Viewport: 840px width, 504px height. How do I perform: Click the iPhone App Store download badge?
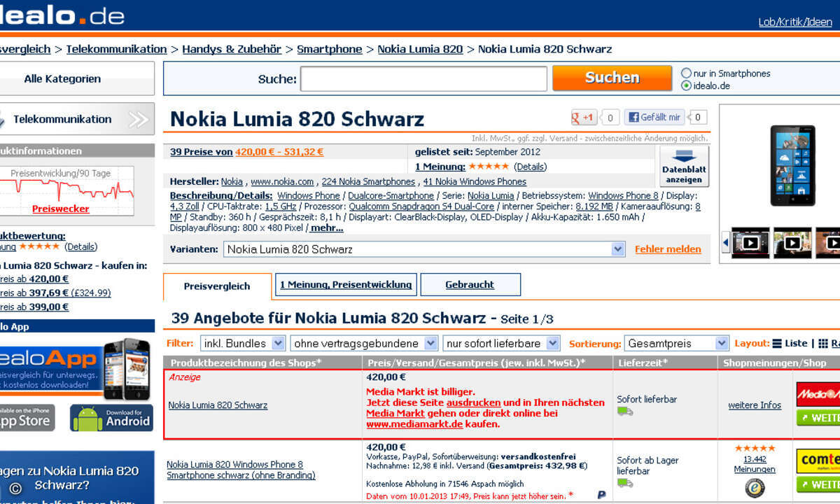tap(27, 417)
